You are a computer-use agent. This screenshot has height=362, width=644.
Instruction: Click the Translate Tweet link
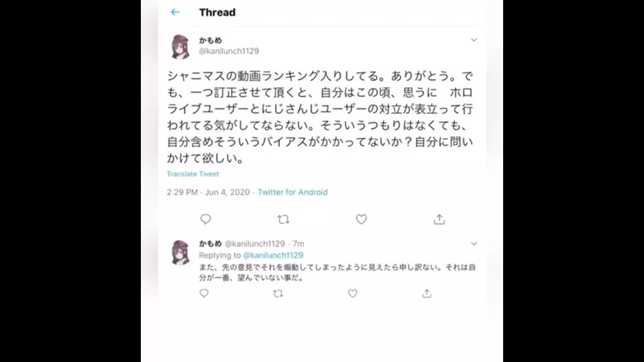(x=193, y=174)
